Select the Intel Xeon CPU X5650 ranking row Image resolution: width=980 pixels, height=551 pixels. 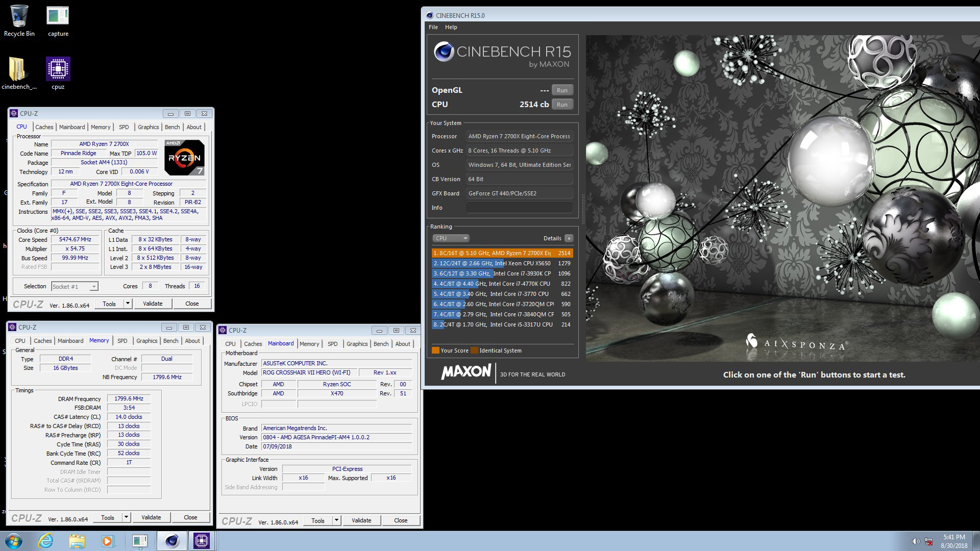[502, 263]
